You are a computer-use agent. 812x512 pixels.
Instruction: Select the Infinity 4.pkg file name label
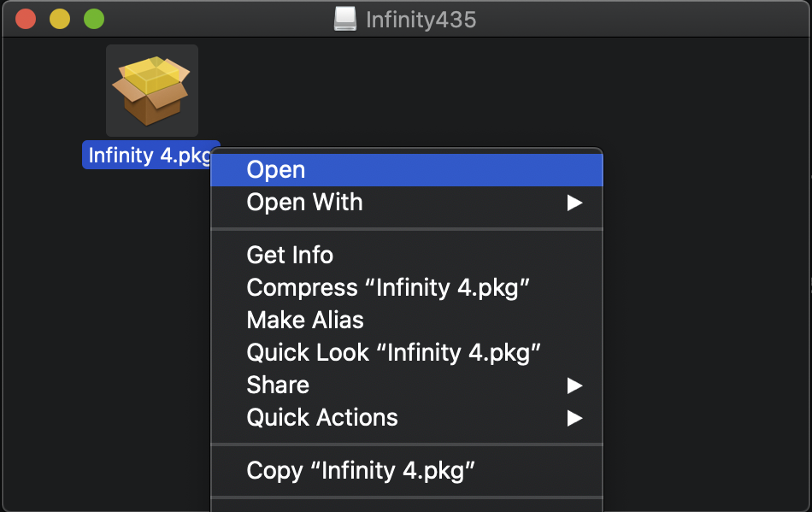tap(150, 155)
